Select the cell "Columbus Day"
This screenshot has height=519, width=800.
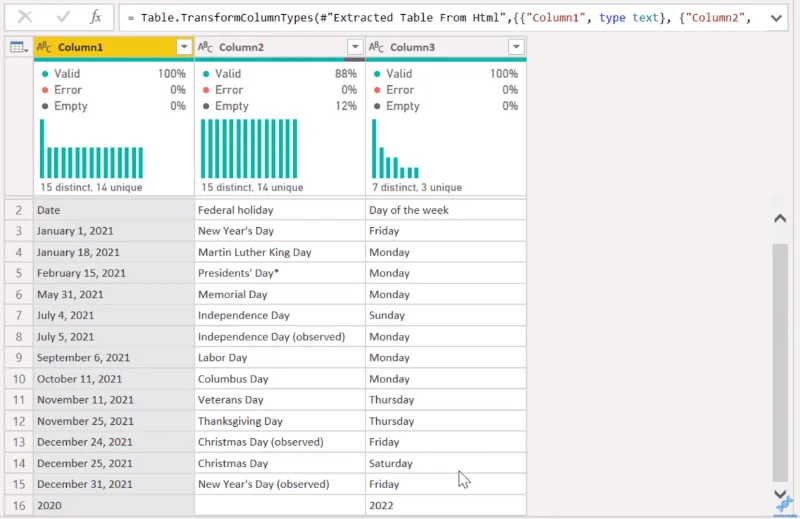(280, 379)
